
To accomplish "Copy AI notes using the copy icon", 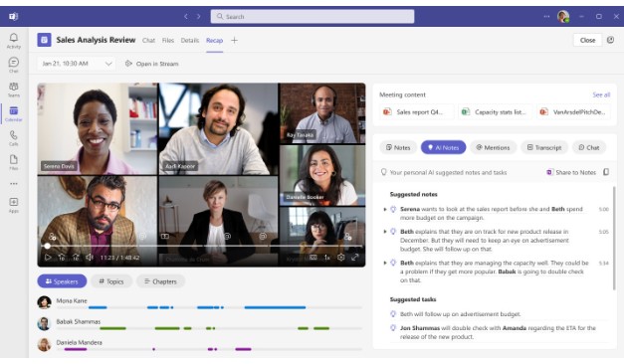I will [606, 172].
